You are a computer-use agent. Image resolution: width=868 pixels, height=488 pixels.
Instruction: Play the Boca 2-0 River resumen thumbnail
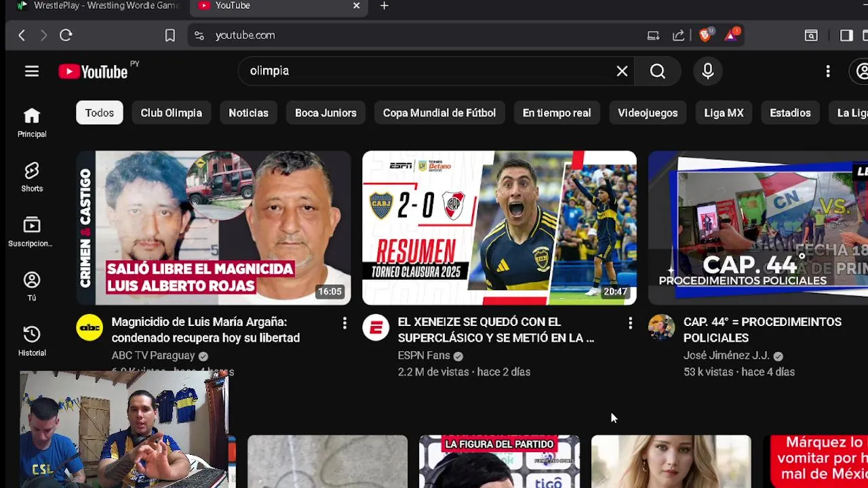click(x=499, y=228)
